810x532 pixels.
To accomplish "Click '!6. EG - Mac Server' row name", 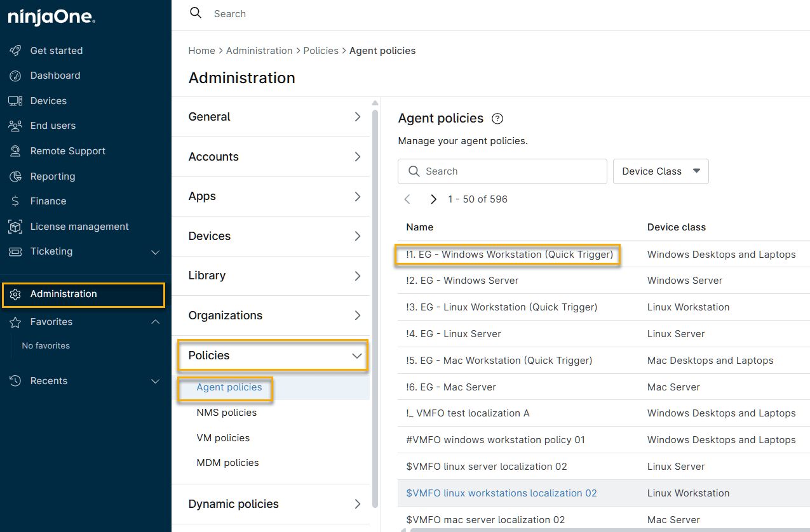I will point(451,387).
